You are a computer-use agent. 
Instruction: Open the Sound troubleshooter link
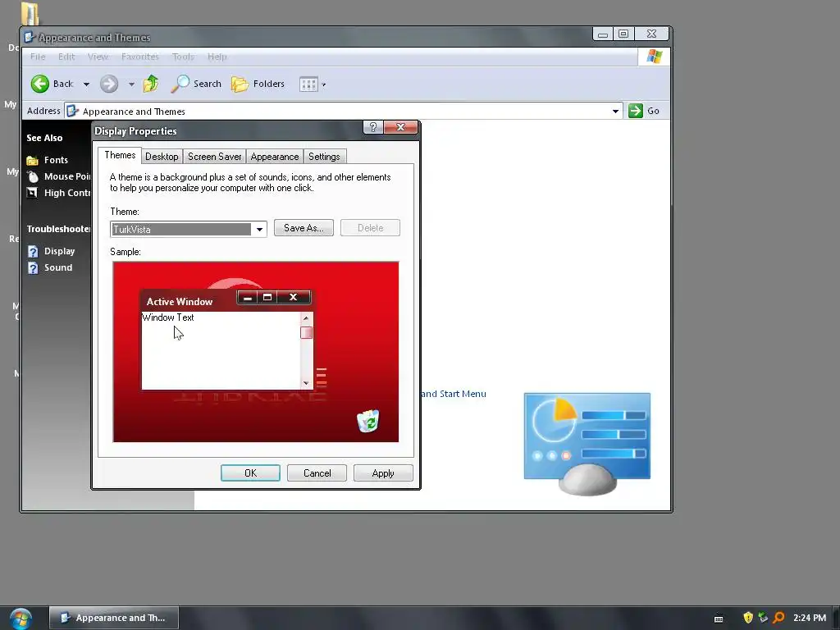click(x=58, y=267)
